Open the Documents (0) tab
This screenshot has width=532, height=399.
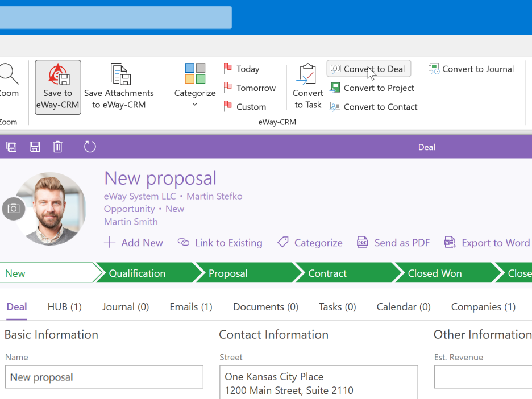(x=265, y=307)
